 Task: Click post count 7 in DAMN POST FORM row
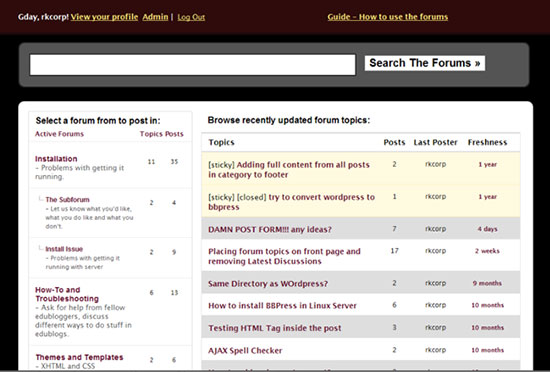[394, 229]
